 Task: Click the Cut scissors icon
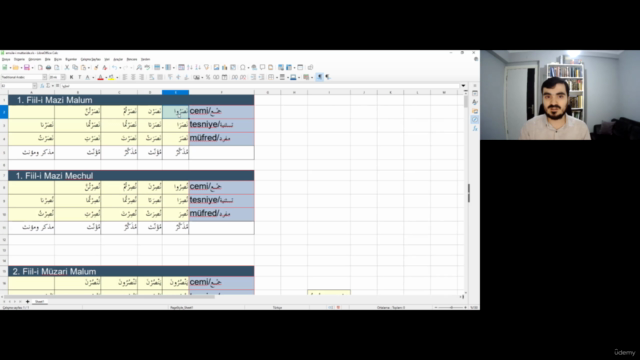67,67
